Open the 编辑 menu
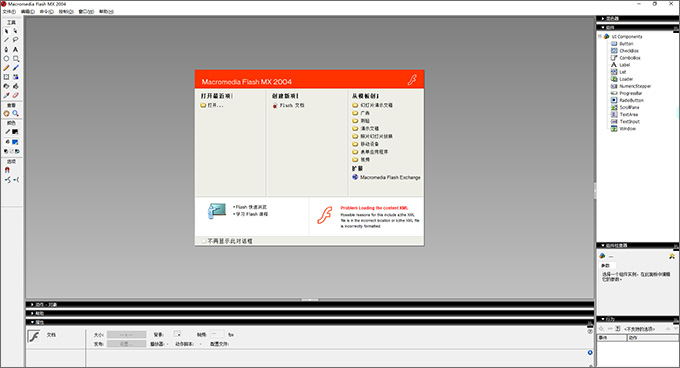 point(28,12)
